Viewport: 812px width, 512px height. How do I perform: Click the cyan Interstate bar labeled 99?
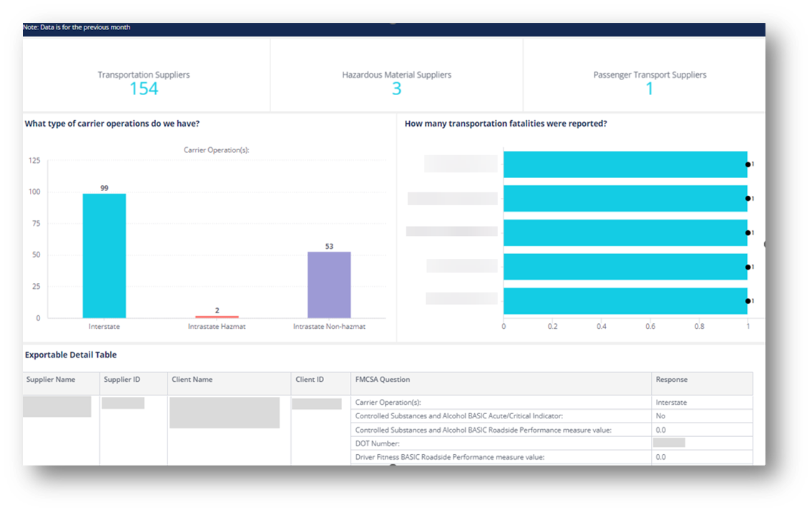coord(104,255)
